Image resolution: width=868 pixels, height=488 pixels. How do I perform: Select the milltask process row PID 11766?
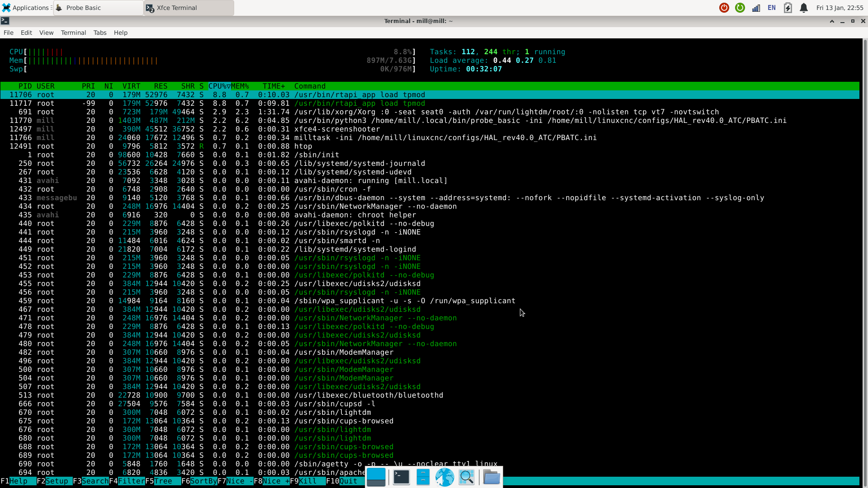point(429,137)
